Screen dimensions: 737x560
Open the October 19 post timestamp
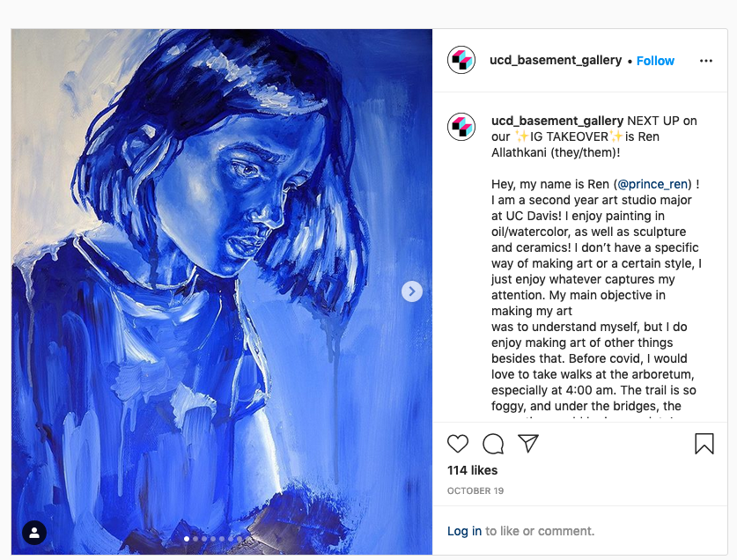click(474, 490)
